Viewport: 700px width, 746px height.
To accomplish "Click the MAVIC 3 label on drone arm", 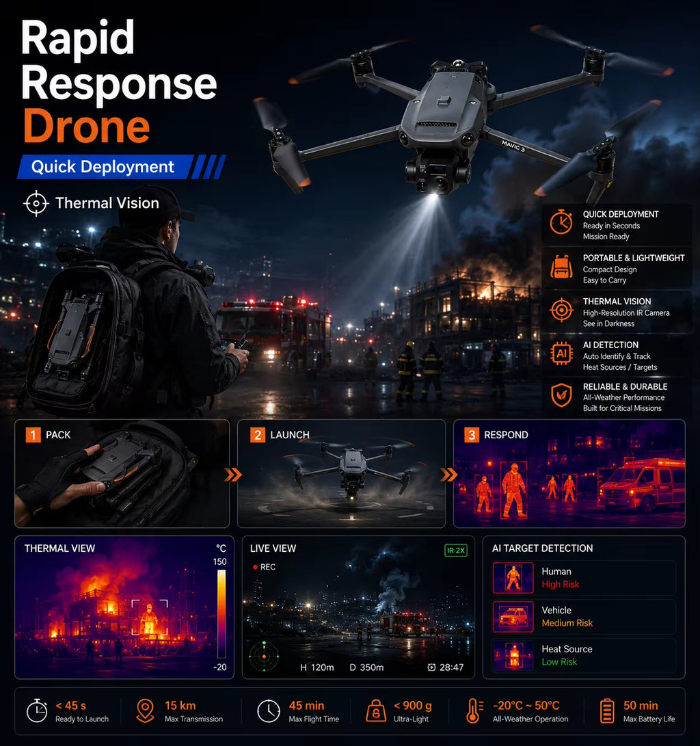I will click(513, 146).
